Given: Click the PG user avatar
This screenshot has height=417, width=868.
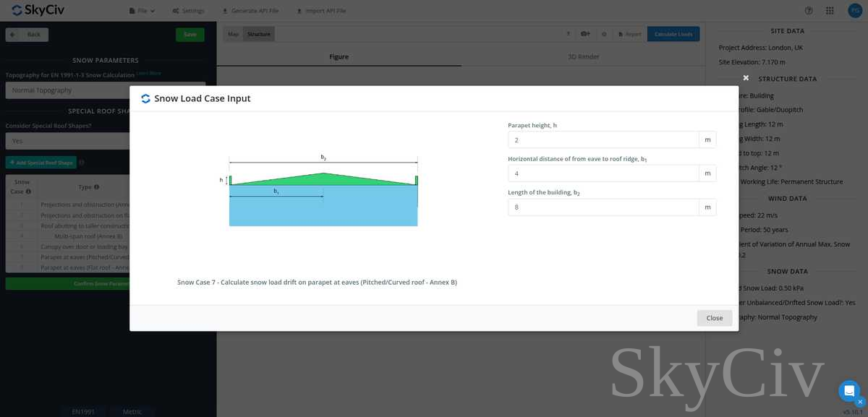Looking at the screenshot, I should (854, 11).
